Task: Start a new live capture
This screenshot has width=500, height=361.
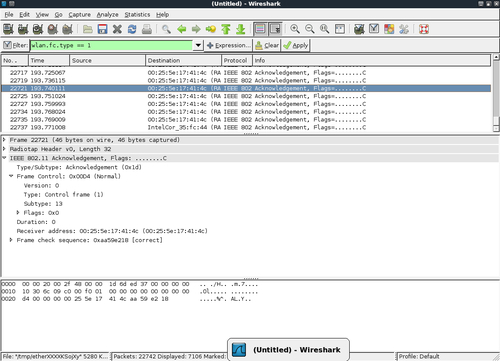Action: (38, 29)
